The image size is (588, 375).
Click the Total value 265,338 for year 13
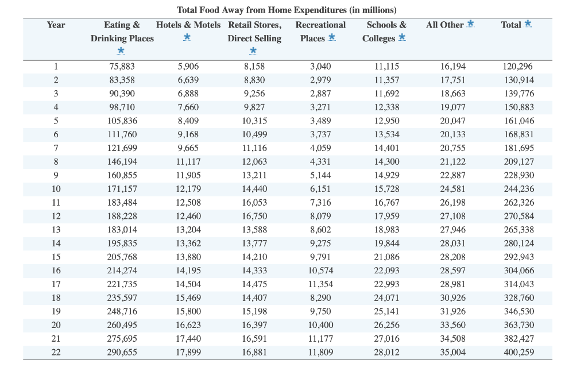point(519,230)
